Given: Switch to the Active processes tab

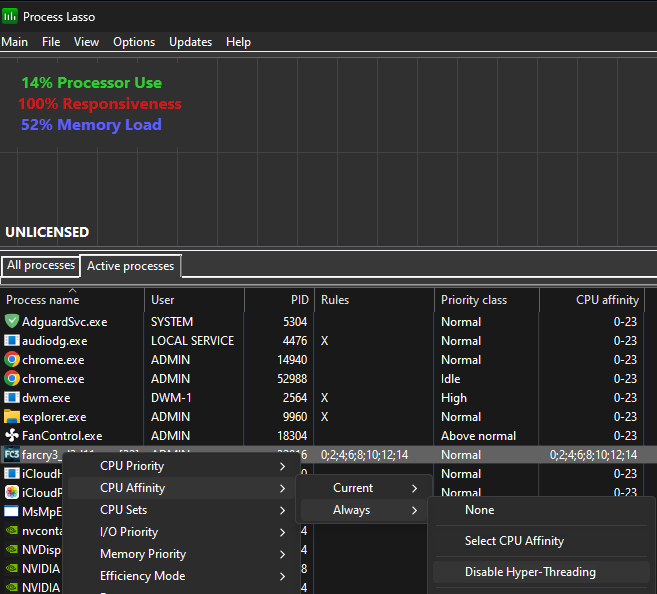Looking at the screenshot, I should pos(130,266).
